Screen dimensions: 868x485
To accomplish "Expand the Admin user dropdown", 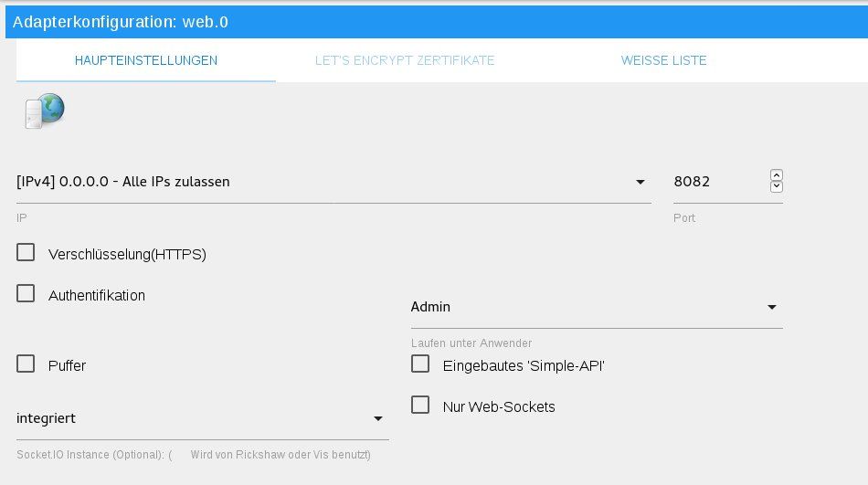I will pyautogui.click(x=597, y=307).
